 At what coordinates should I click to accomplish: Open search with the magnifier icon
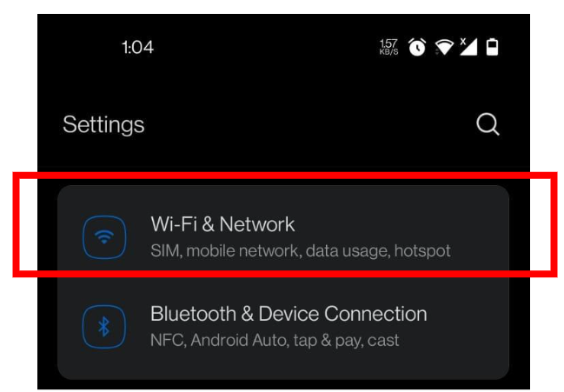(488, 124)
